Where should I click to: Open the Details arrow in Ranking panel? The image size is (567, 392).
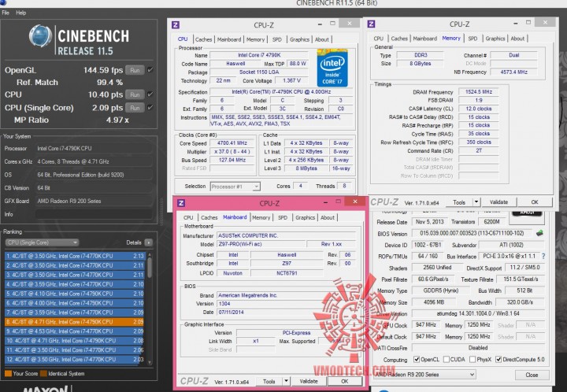[148, 242]
